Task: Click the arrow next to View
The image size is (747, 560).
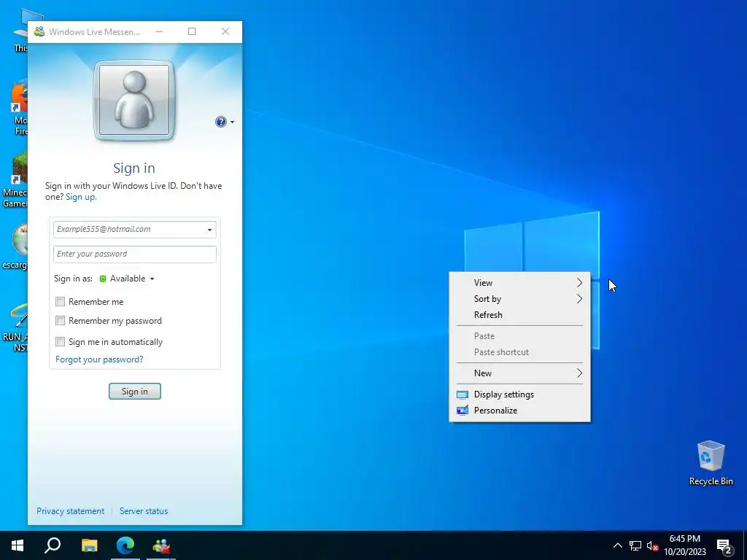Action: click(579, 283)
